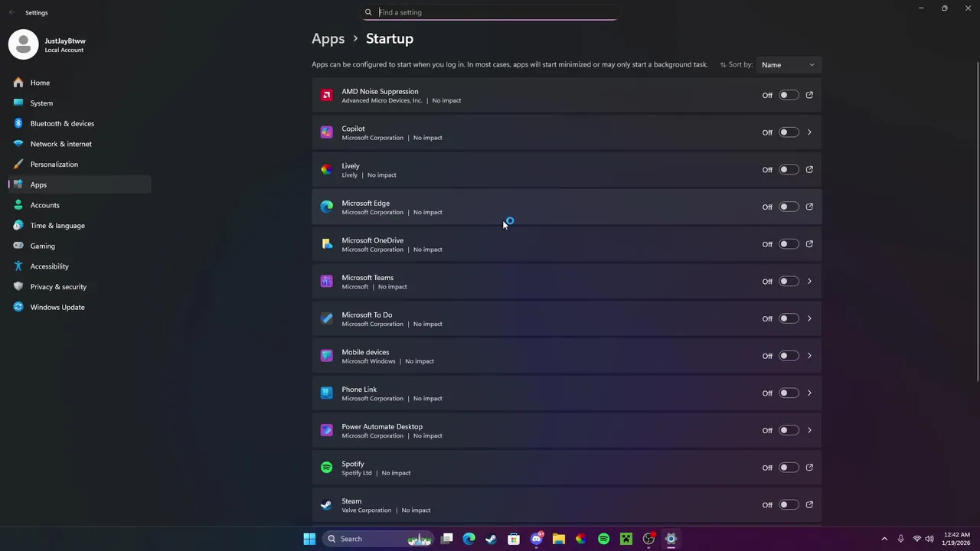Open the Lively row's external link icon

(809, 169)
